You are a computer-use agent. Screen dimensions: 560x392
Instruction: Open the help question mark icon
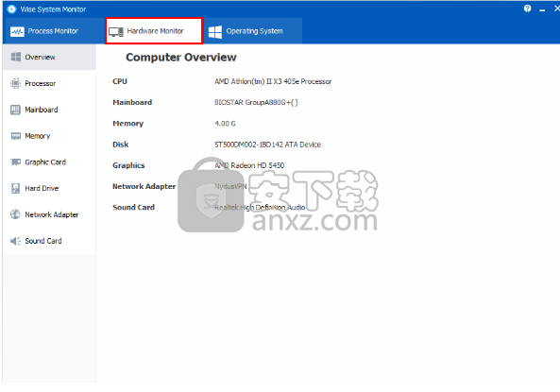(x=528, y=9)
